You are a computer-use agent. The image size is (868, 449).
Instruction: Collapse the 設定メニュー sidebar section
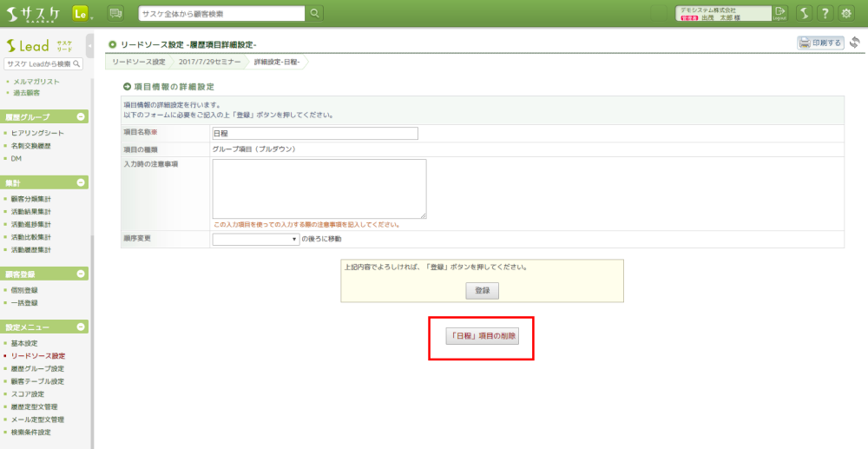[x=82, y=327]
